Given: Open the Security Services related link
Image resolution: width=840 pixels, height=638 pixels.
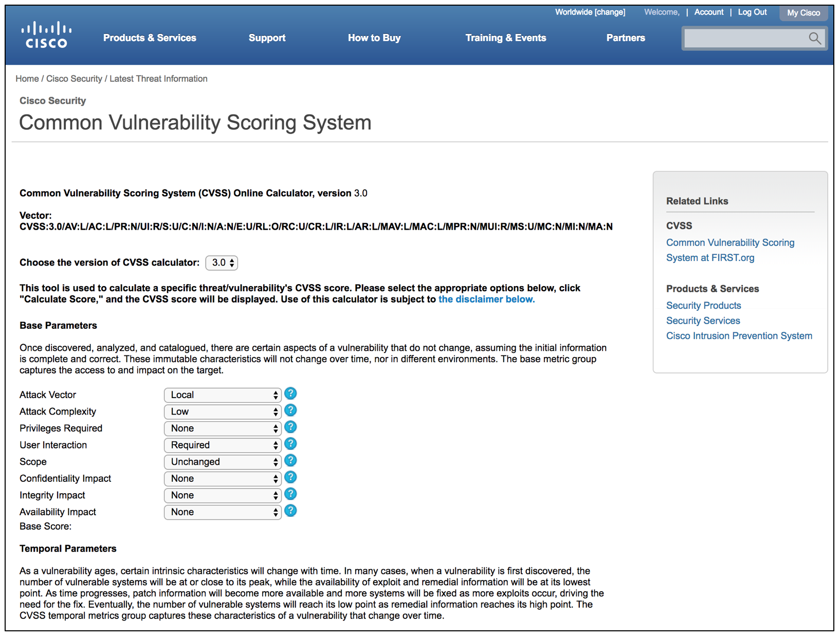Looking at the screenshot, I should pos(703,320).
